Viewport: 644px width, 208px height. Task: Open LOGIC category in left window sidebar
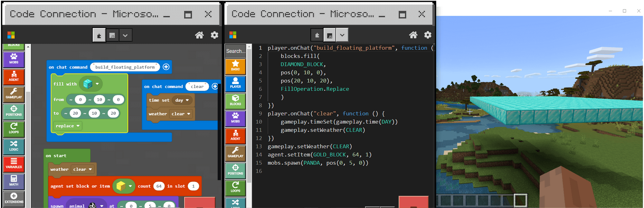point(14,146)
